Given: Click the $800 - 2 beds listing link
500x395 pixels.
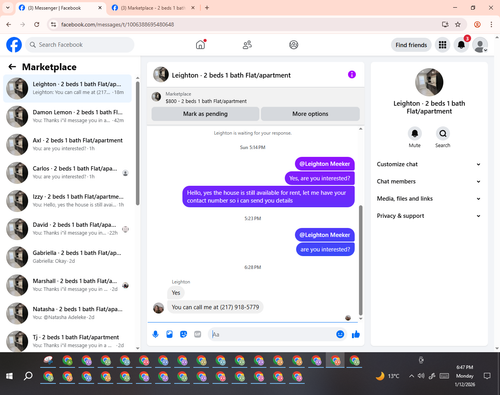Looking at the screenshot, I should tap(206, 101).
